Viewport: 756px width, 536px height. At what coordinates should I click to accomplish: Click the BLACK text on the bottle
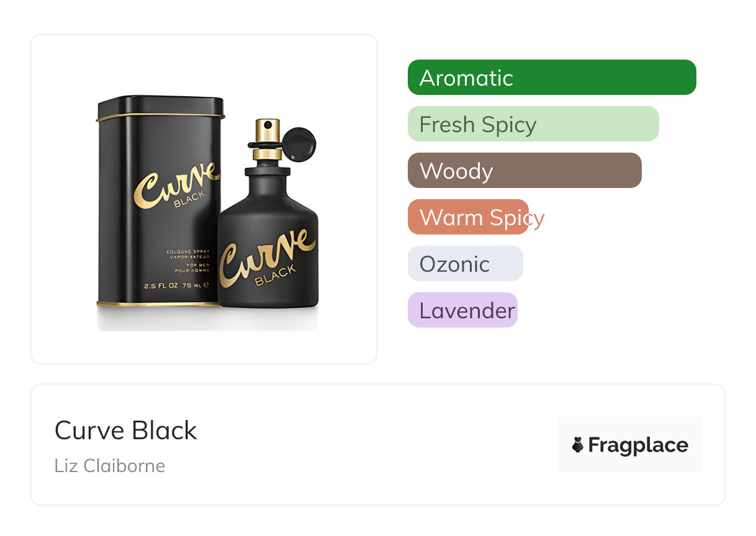pos(276,275)
